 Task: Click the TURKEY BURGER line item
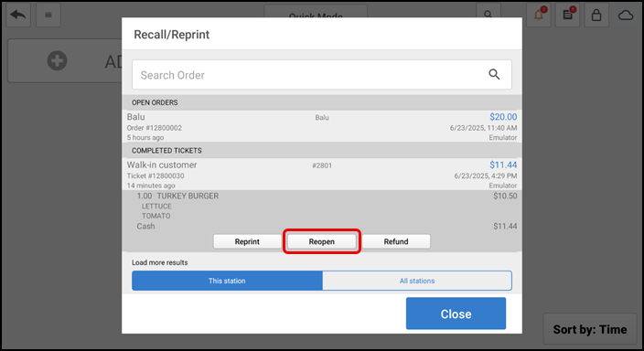coord(322,197)
